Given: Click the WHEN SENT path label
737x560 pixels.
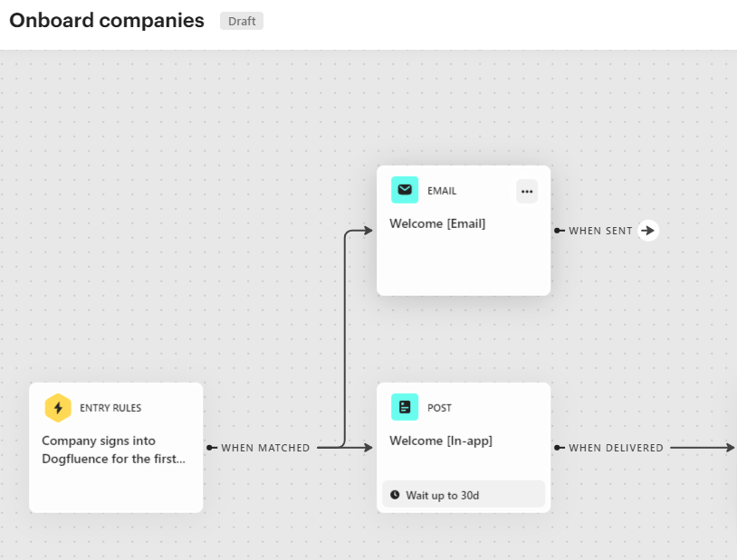Looking at the screenshot, I should pyautogui.click(x=600, y=231).
